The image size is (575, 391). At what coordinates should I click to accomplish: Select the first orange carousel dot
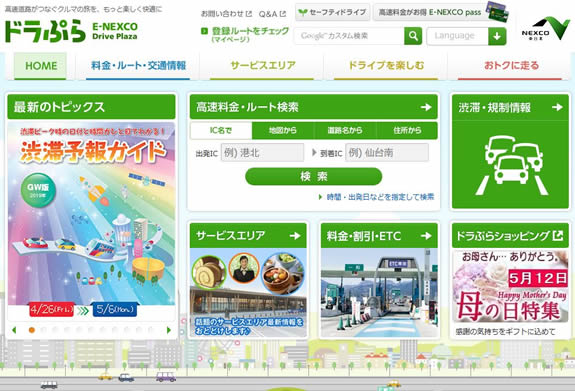coord(32,330)
